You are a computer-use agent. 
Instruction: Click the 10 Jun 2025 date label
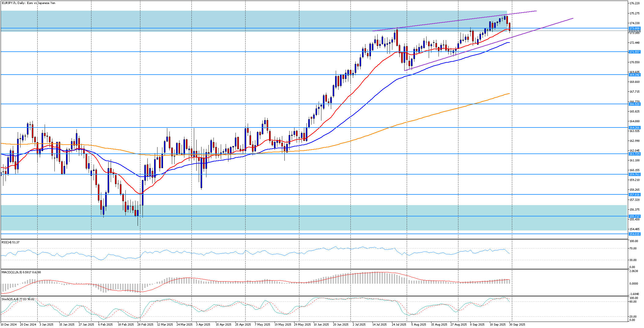pos(321,324)
